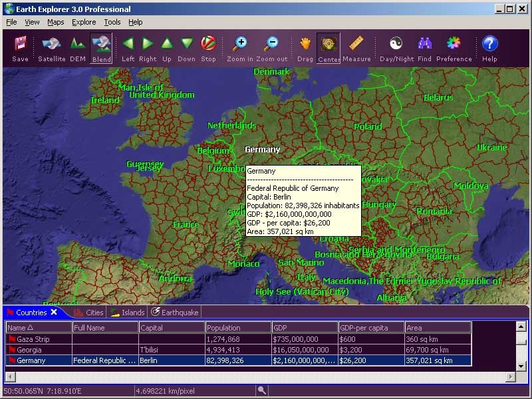Click the Romania label on the map

pos(434,211)
